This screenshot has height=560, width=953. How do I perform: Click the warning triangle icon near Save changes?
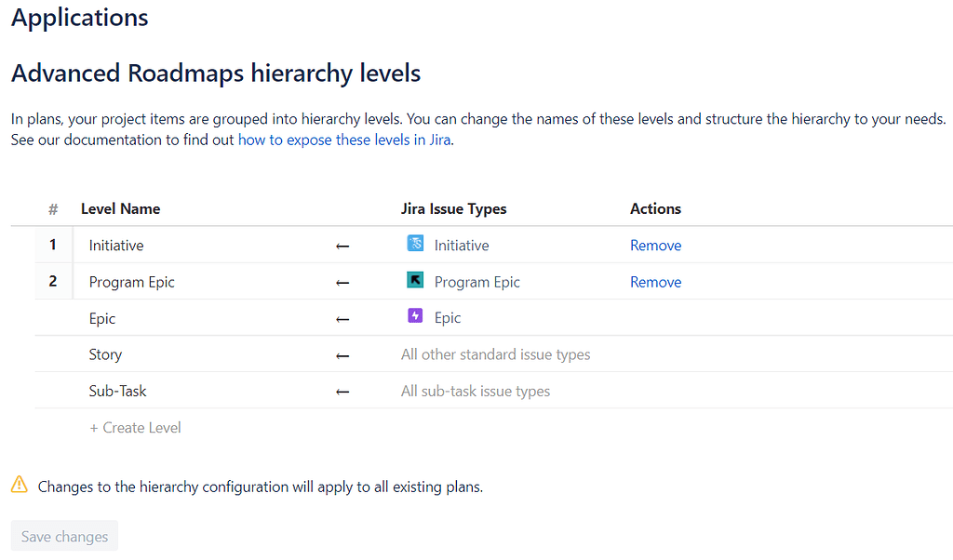pos(20,486)
